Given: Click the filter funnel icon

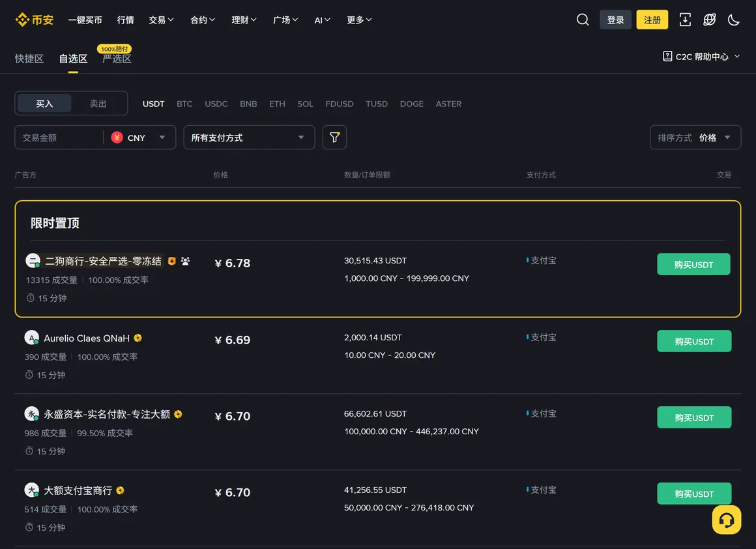Looking at the screenshot, I should (334, 138).
